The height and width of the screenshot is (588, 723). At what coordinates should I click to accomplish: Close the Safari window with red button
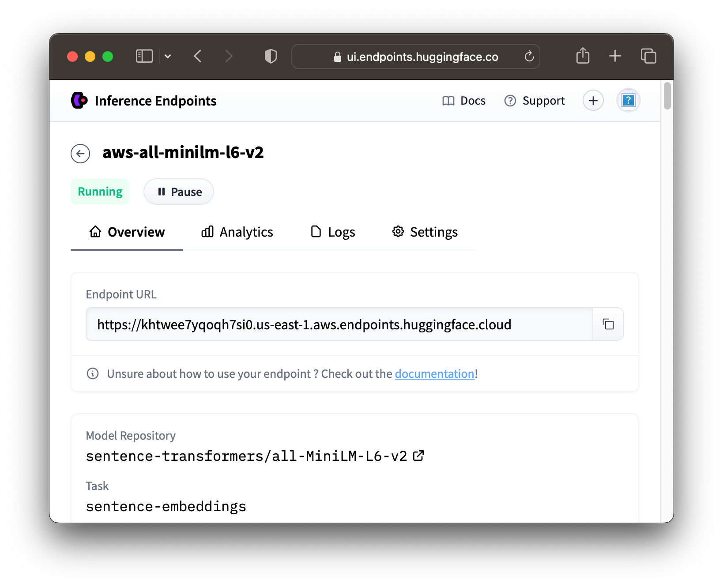(72, 57)
